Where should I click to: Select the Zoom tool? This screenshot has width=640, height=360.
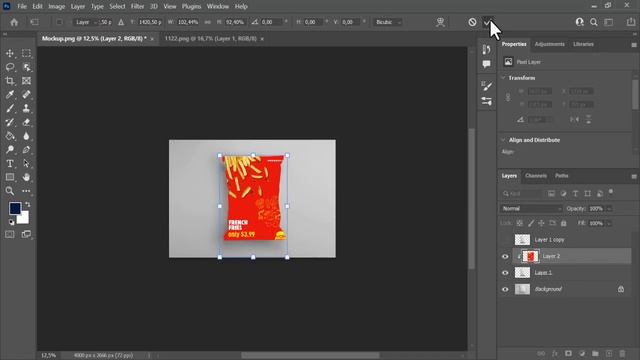[10, 191]
